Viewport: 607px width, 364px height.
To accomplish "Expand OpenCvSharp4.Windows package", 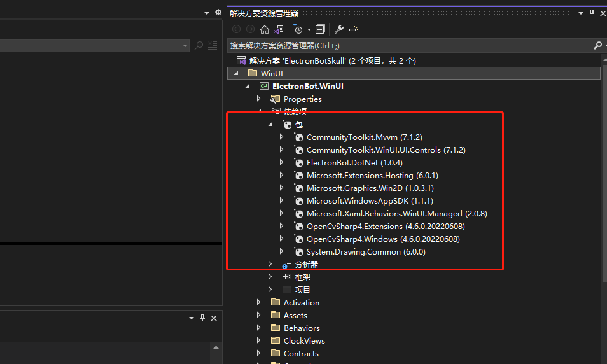I will tap(281, 239).
